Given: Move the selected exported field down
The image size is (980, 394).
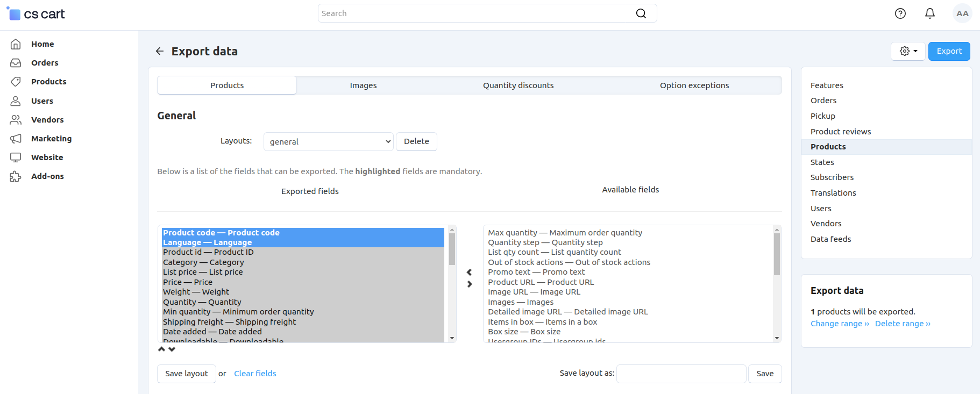Looking at the screenshot, I should 172,349.
